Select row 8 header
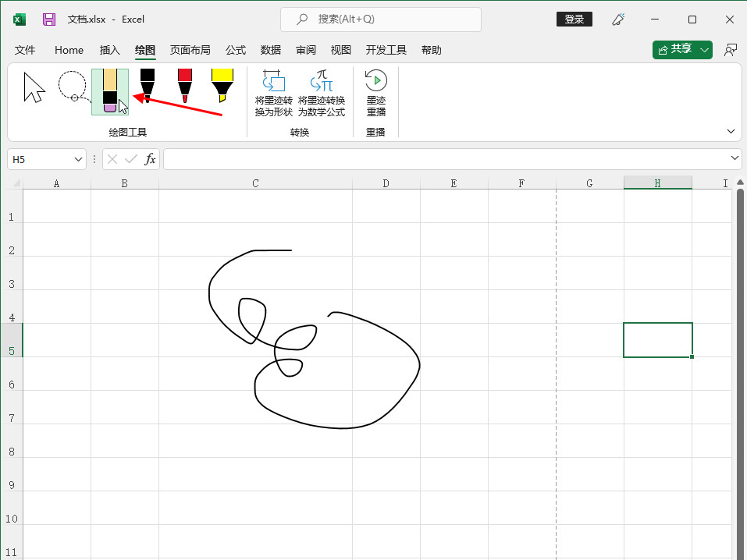This screenshot has width=747, height=560. [12, 441]
